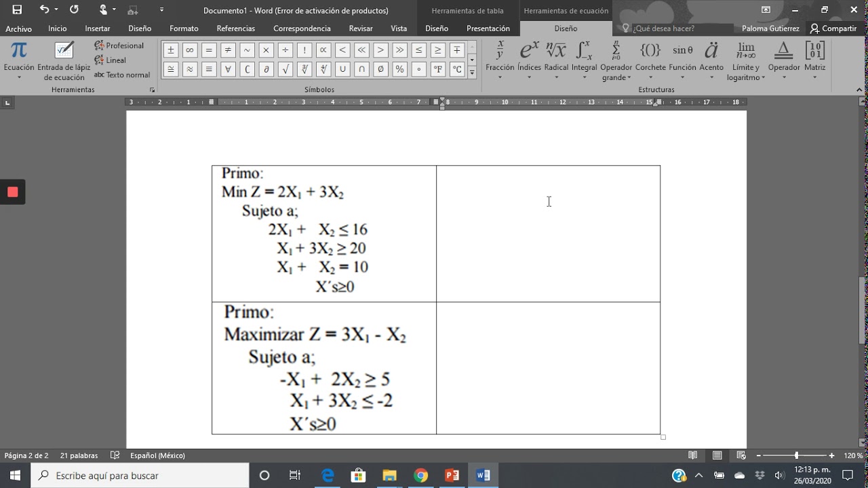Insert the less-than-or-equal symbol
The height and width of the screenshot is (488, 868).
(x=419, y=50)
